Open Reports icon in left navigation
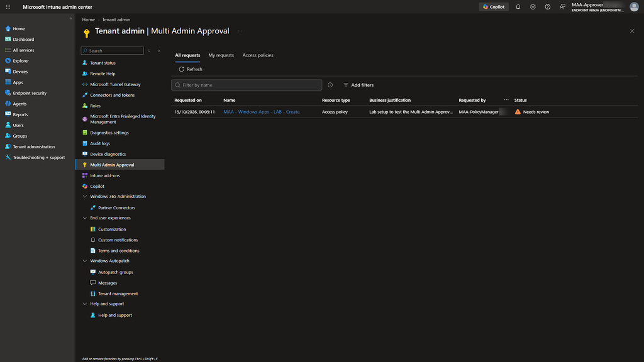This screenshot has width=644, height=362. 8,114
